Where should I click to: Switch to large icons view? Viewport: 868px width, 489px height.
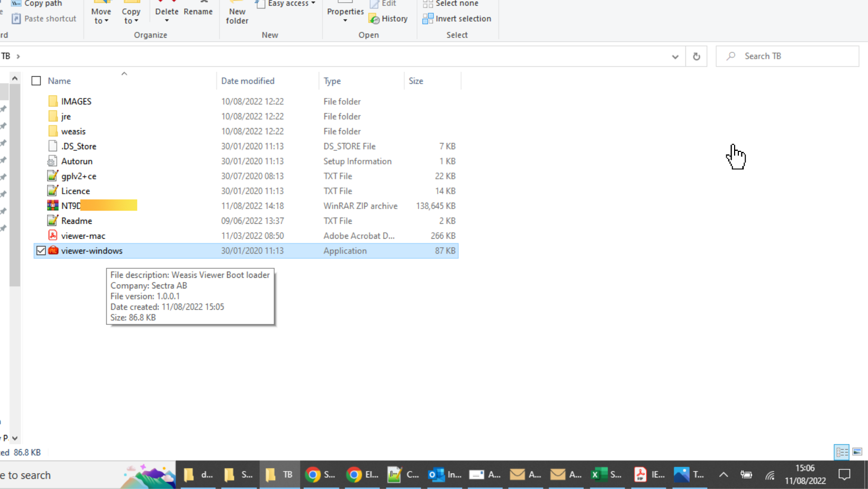pyautogui.click(x=857, y=452)
